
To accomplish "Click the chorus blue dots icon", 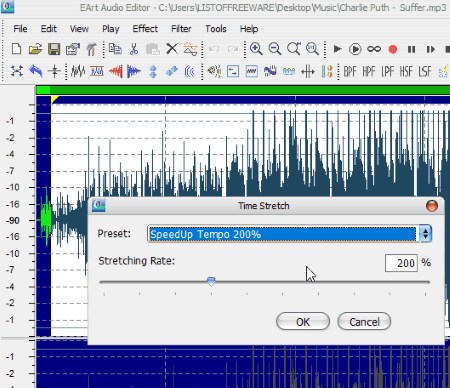I will (289, 71).
